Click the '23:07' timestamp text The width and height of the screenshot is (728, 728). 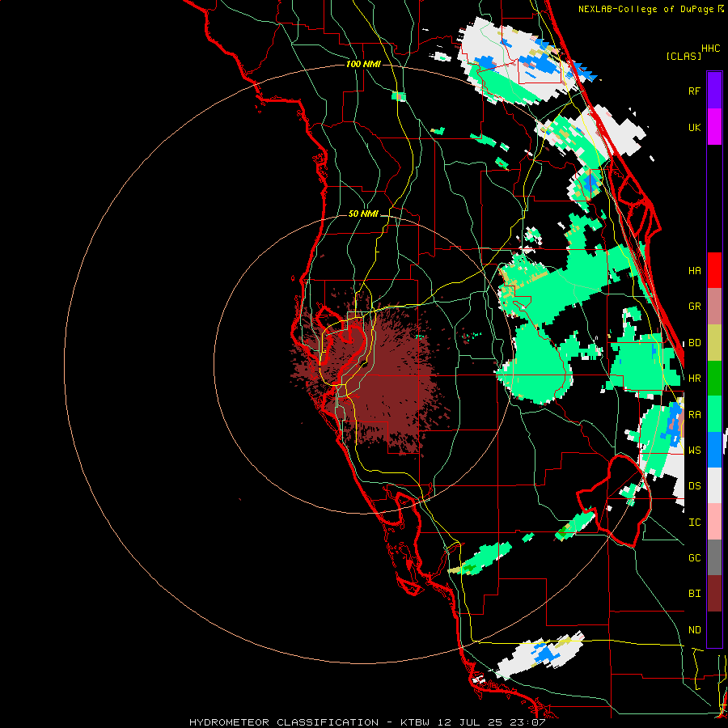[529, 722]
